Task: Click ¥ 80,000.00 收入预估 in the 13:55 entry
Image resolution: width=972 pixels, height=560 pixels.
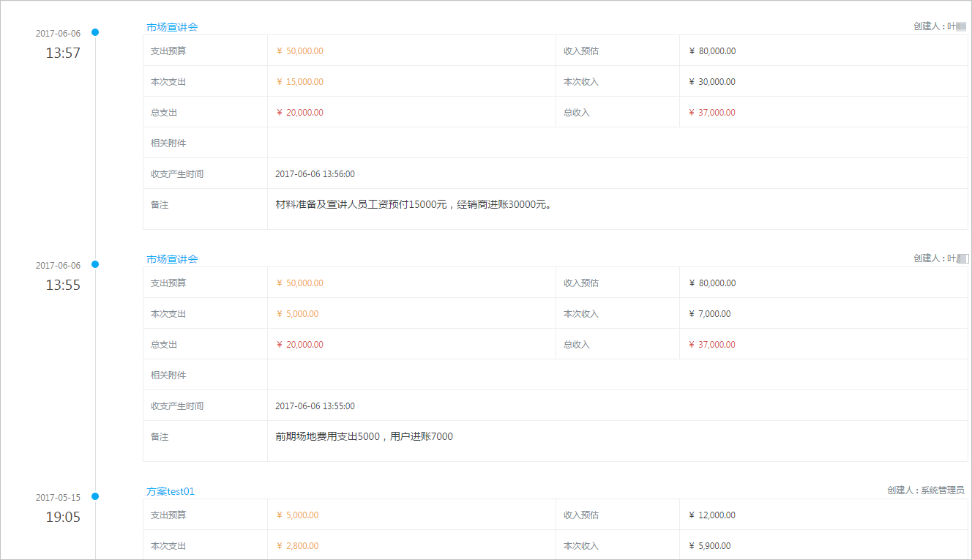Action: point(712,283)
